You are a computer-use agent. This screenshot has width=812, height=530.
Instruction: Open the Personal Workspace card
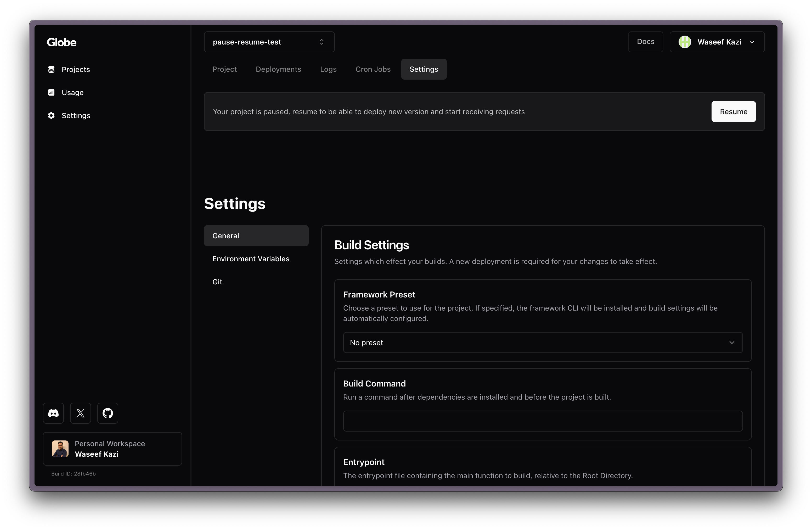pyautogui.click(x=112, y=449)
